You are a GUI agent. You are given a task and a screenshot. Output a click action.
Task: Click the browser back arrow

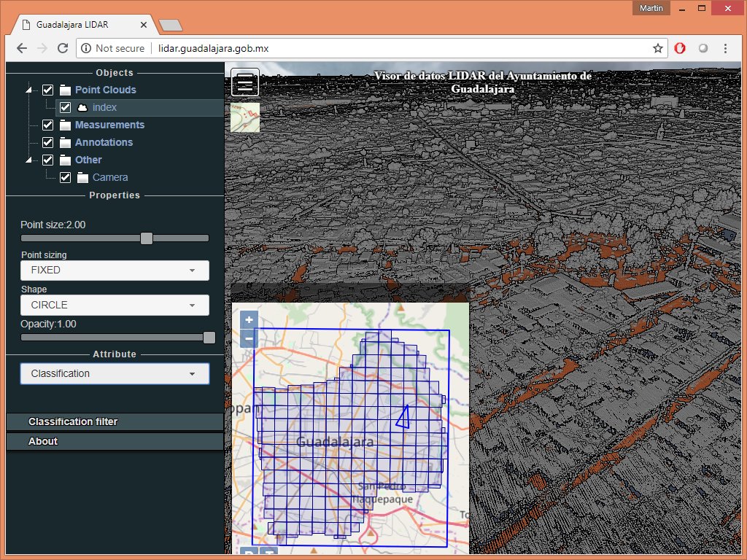pyautogui.click(x=22, y=48)
